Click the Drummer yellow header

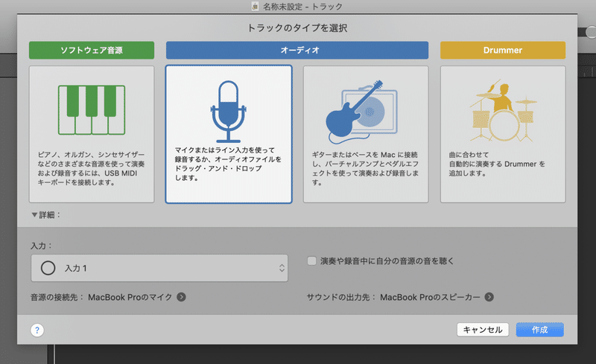click(503, 50)
